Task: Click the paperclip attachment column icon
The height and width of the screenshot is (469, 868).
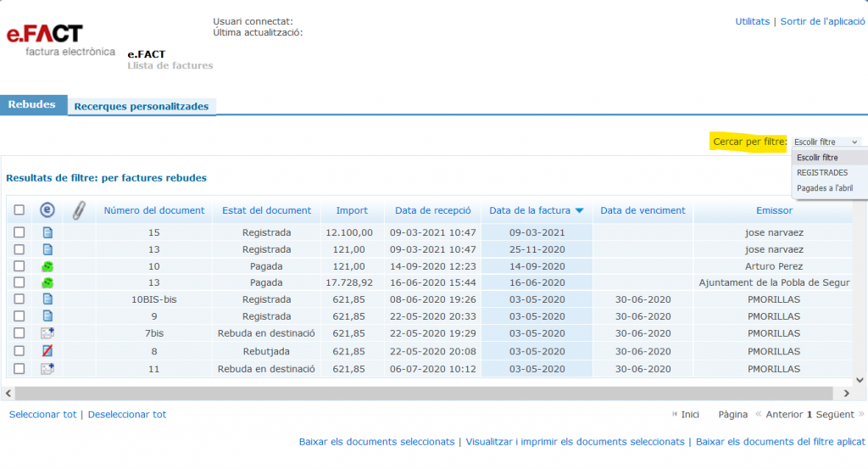Action: 78,210
